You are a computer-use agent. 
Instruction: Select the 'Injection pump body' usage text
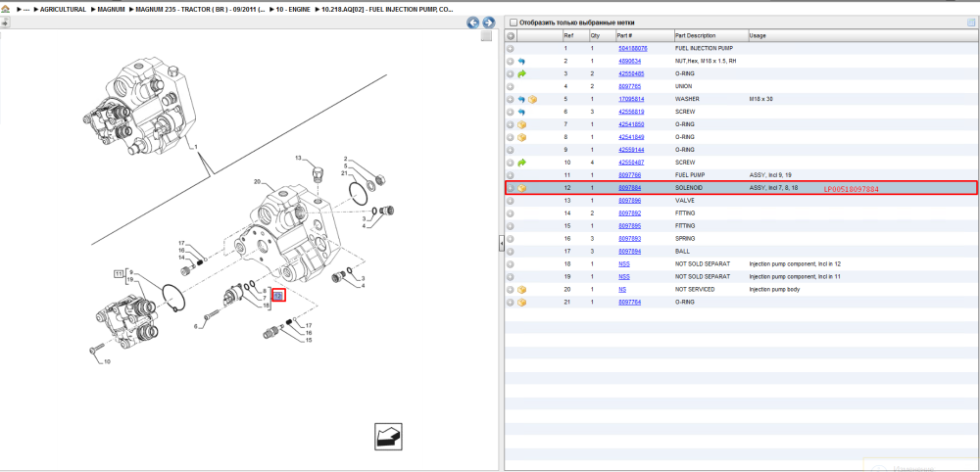[774, 290]
